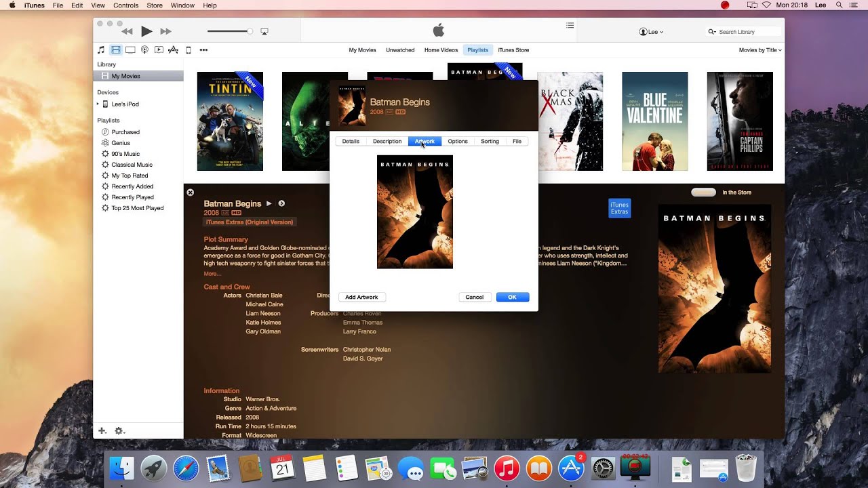The image size is (868, 488).
Task: Click the Add Artwork button
Action: [x=362, y=297]
